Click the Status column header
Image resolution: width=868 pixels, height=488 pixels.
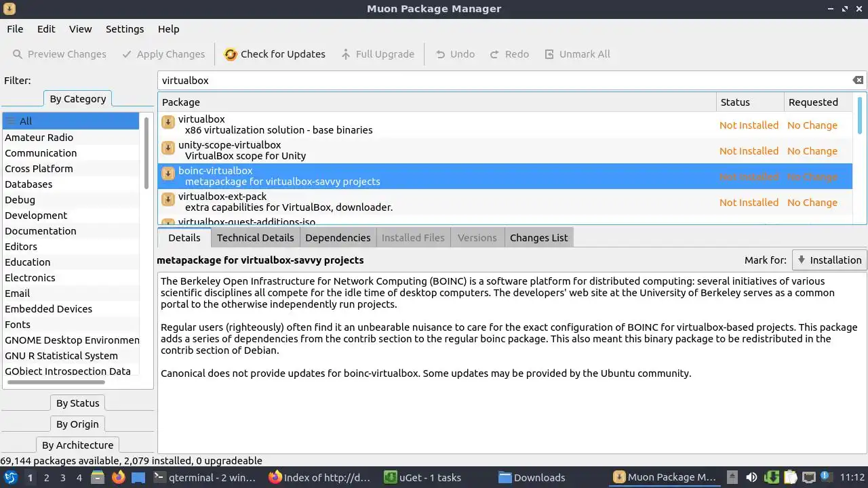[750, 102]
